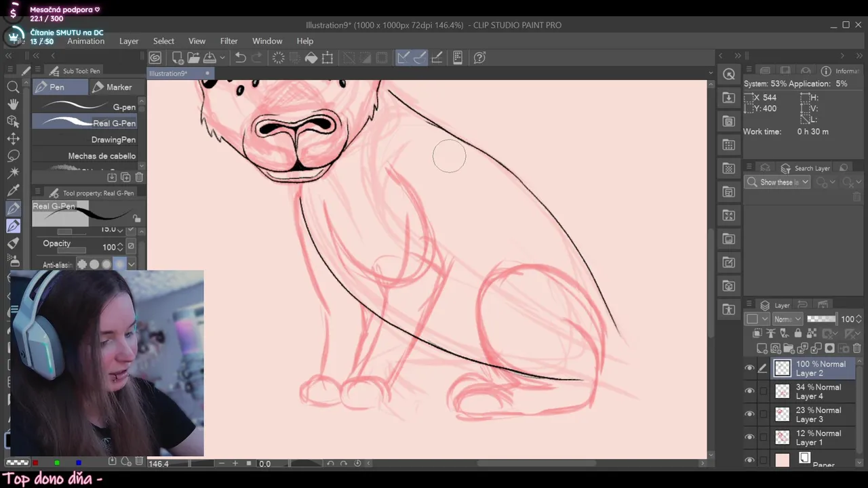Image resolution: width=868 pixels, height=488 pixels.
Task: Undo the last stroke
Action: 240,58
